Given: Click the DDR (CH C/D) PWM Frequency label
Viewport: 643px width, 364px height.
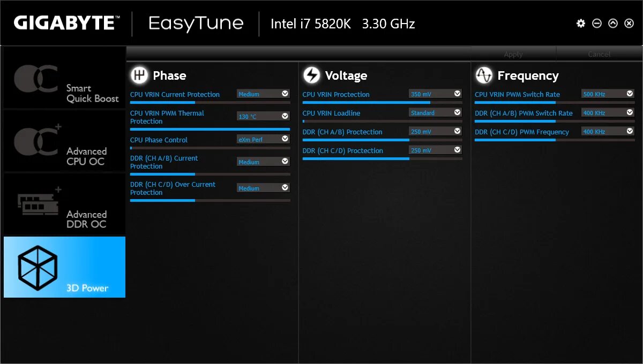Looking at the screenshot, I should (522, 132).
